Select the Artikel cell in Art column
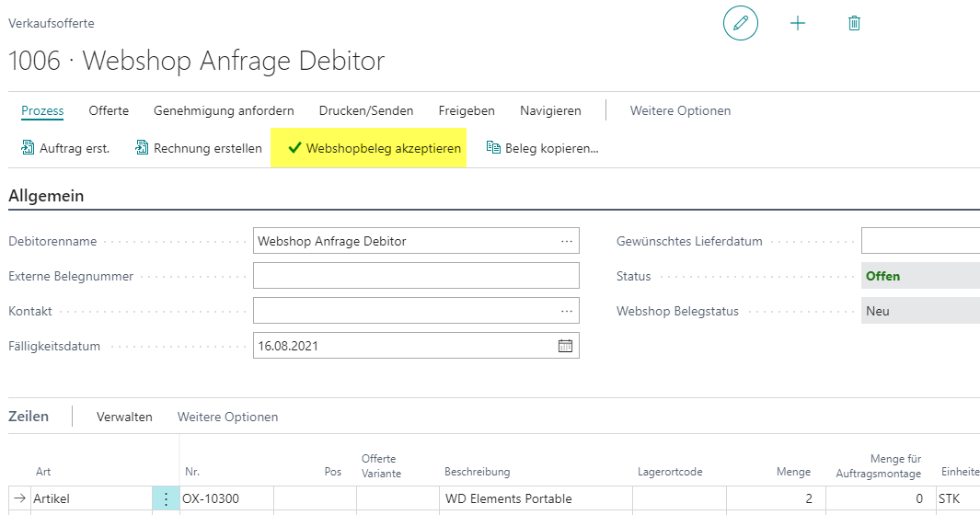980x515 pixels. (x=91, y=498)
